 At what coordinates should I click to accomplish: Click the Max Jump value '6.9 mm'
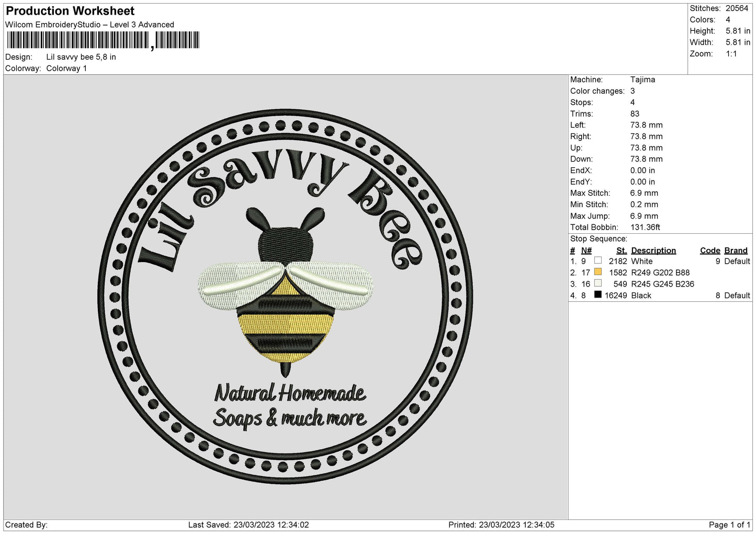(644, 216)
